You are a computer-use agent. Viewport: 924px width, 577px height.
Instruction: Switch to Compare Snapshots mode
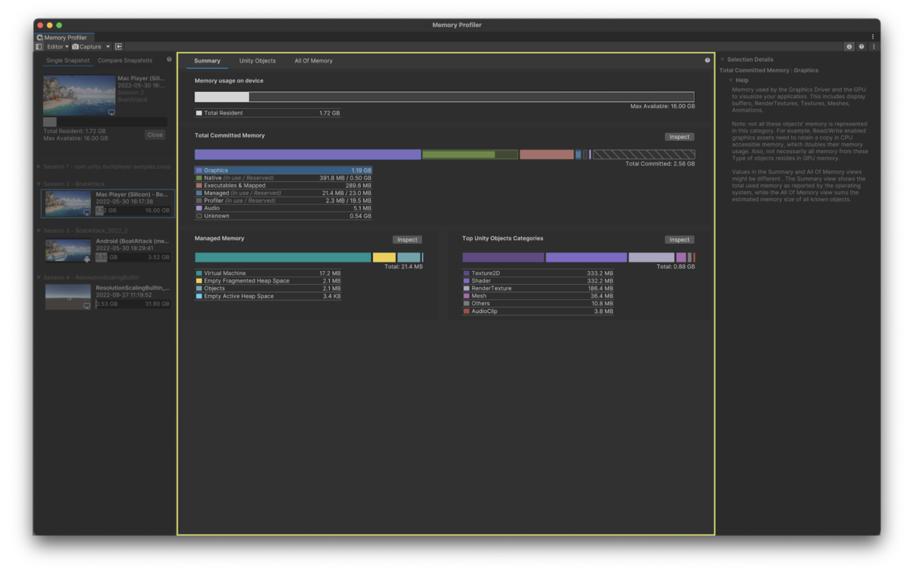coord(126,61)
